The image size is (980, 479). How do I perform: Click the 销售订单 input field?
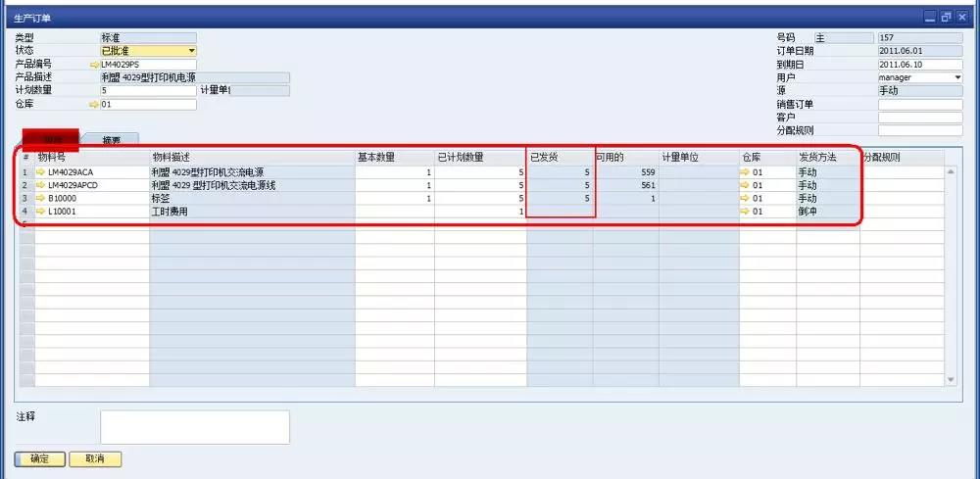point(919,104)
